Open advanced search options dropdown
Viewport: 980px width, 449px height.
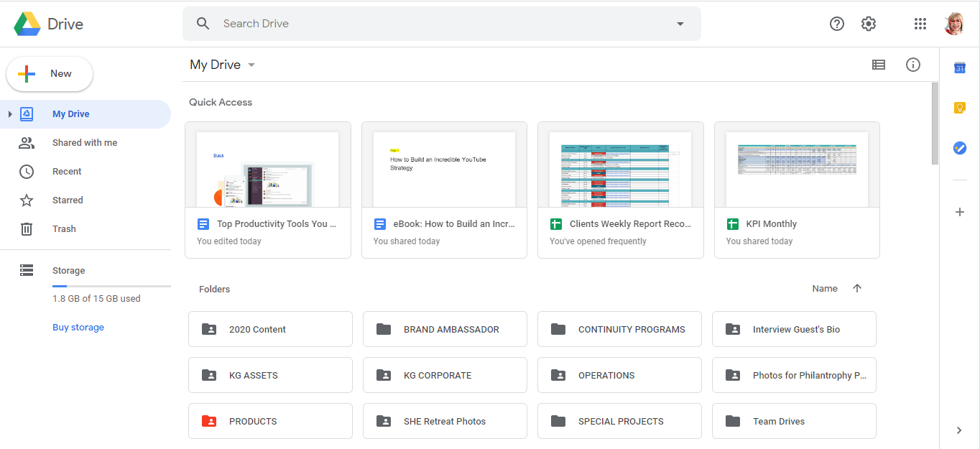pos(680,24)
